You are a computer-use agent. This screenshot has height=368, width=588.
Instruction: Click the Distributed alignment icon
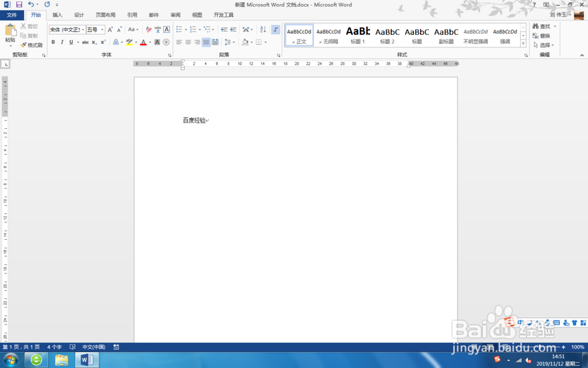(x=215, y=42)
